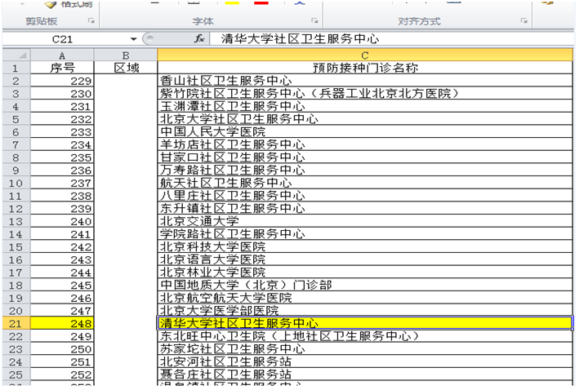This screenshot has width=588, height=390.
Task: Expand the Name Box dropdown arrow
Action: (133, 39)
